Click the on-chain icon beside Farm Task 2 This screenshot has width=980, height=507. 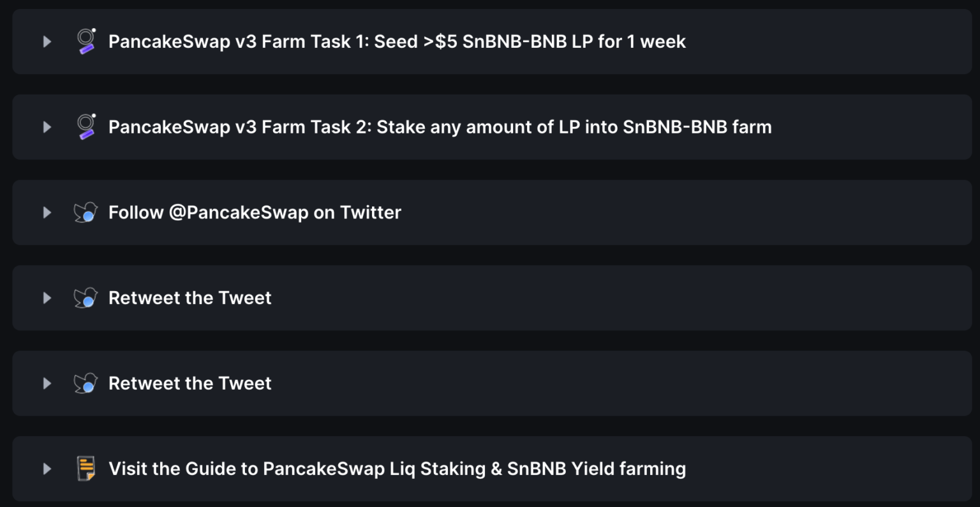[85, 127]
